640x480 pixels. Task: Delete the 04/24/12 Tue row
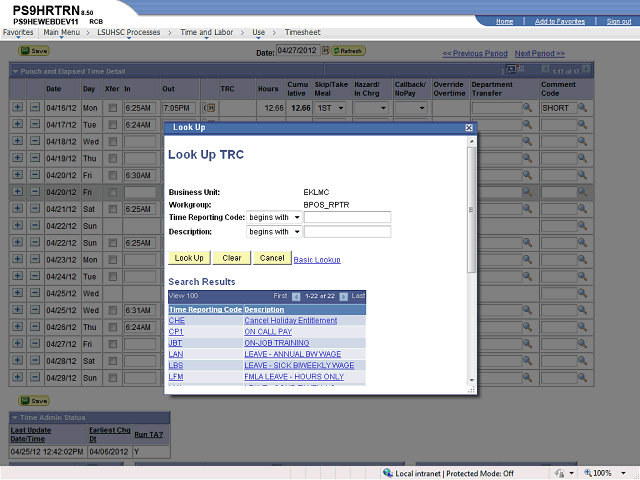(x=35, y=276)
